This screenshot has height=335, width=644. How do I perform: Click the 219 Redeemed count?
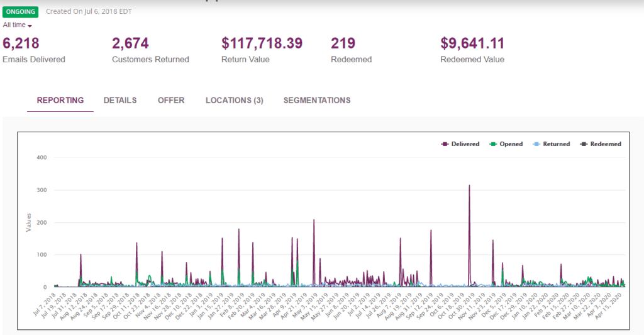click(343, 43)
